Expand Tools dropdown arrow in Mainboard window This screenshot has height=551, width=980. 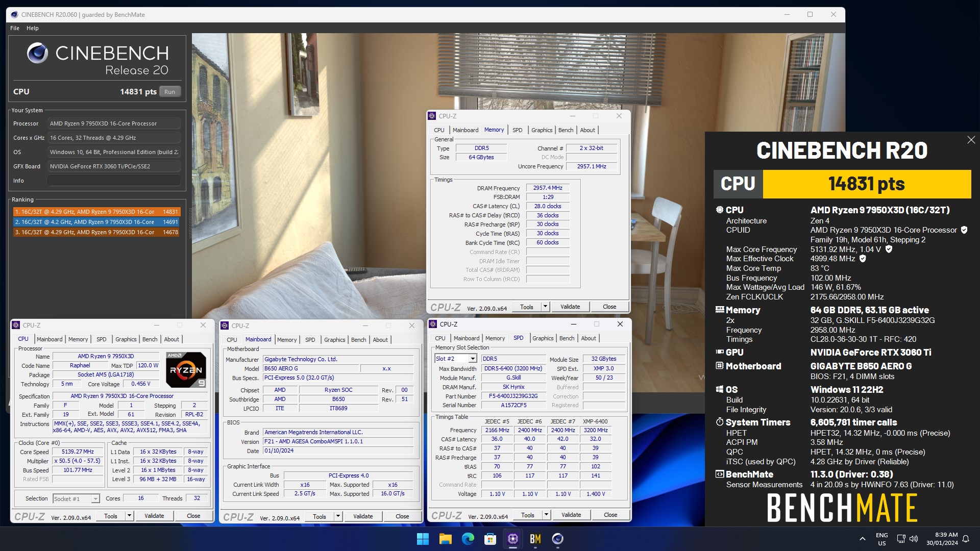(338, 516)
